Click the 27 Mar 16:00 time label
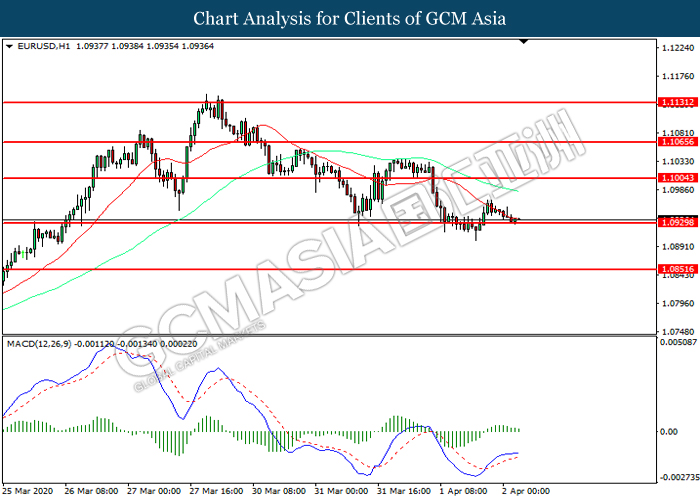 click(217, 491)
